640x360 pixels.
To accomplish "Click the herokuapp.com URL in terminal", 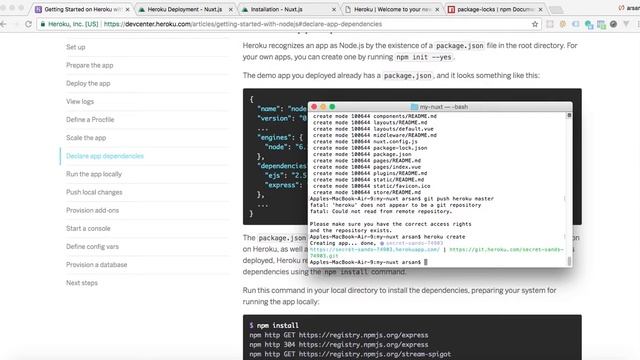I will coord(375,249).
